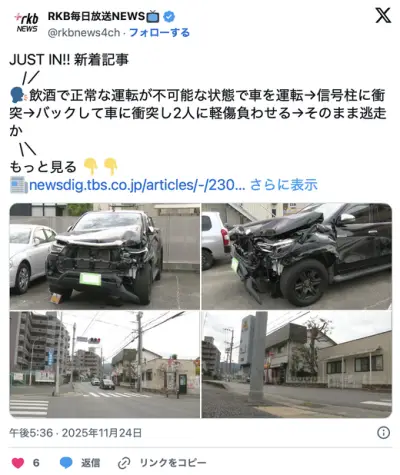
Task: Open intersection with traffic signal photo
Action: click(105, 364)
